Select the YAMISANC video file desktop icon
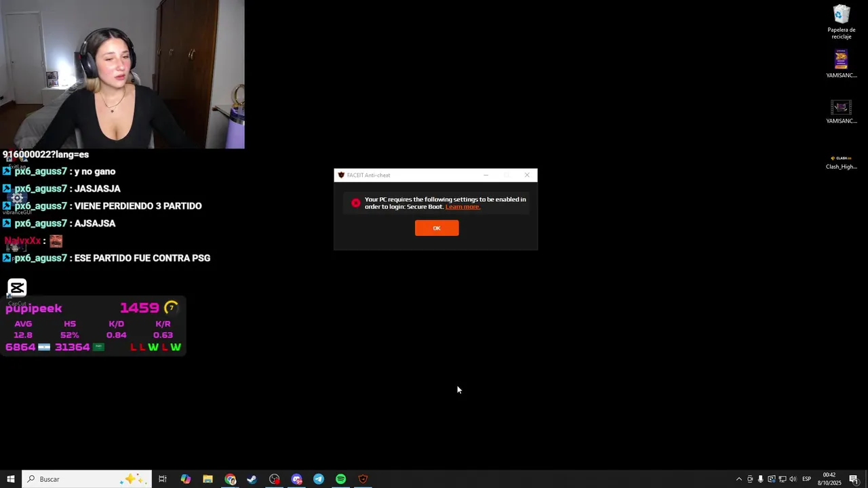The height and width of the screenshot is (488, 868). [x=842, y=112]
